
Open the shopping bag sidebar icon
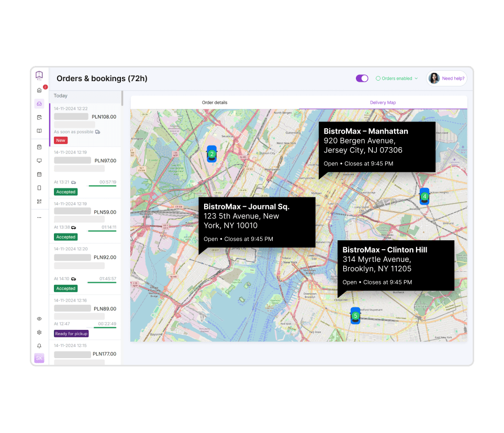point(39,147)
